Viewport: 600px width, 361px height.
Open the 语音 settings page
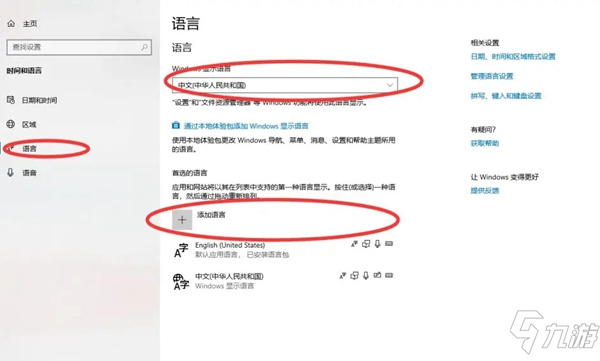29,173
